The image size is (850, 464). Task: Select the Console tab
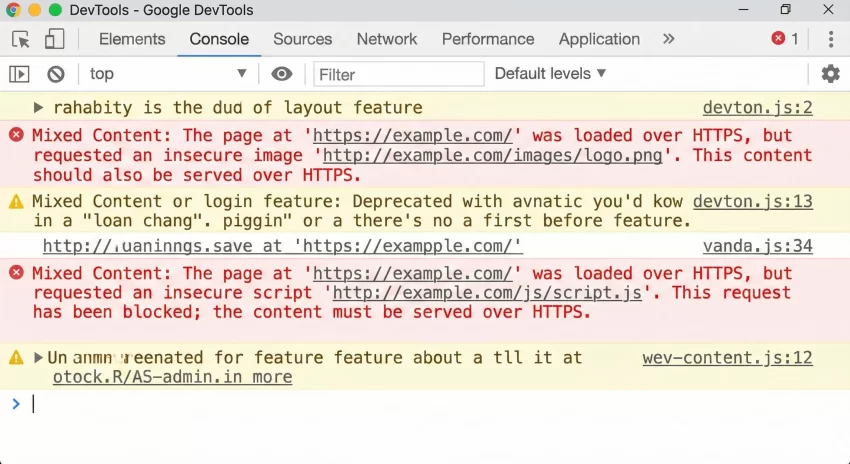pyautogui.click(x=219, y=39)
